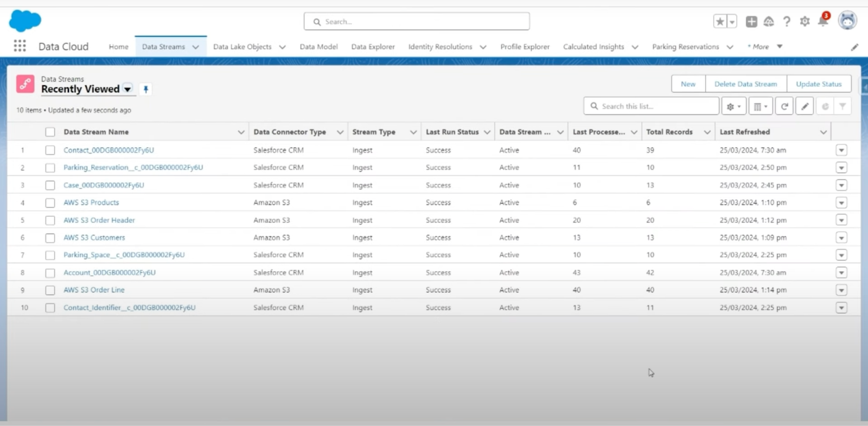This screenshot has width=868, height=426.
Task: Open the Trailhead guidance icon
Action: tap(769, 22)
